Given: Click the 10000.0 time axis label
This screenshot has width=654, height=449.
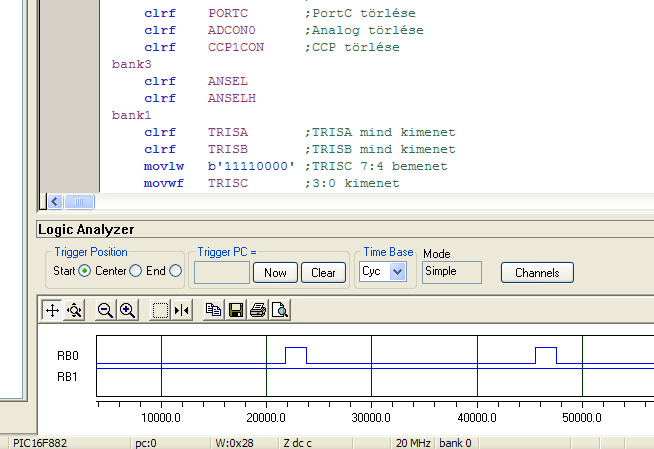Looking at the screenshot, I should [x=161, y=418].
